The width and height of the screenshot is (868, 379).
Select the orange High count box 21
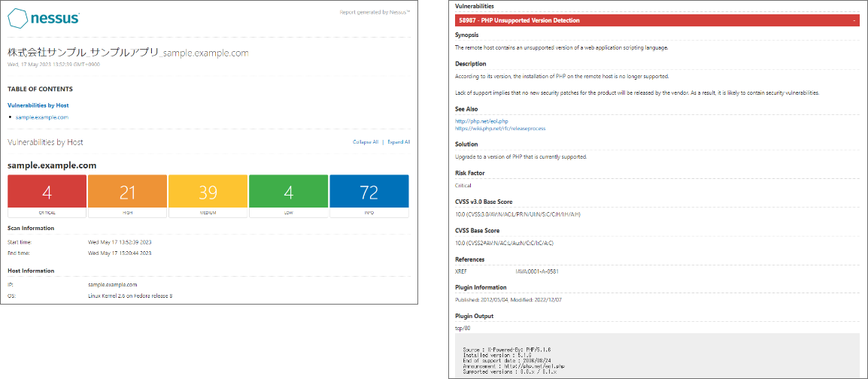127,196
